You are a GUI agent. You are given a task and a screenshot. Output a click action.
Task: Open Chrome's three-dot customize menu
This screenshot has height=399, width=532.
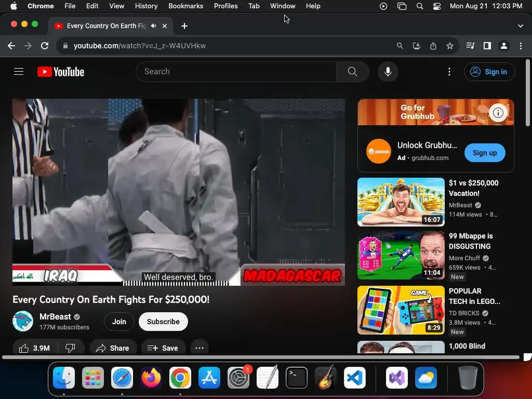tap(521, 46)
